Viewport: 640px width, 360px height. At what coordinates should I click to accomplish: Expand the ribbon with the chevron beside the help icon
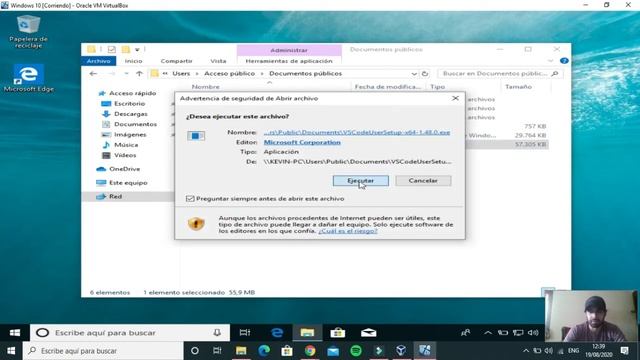pos(551,61)
